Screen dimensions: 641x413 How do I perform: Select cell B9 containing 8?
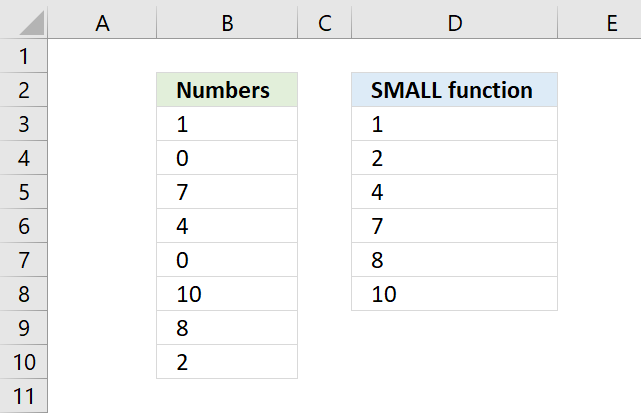227,328
